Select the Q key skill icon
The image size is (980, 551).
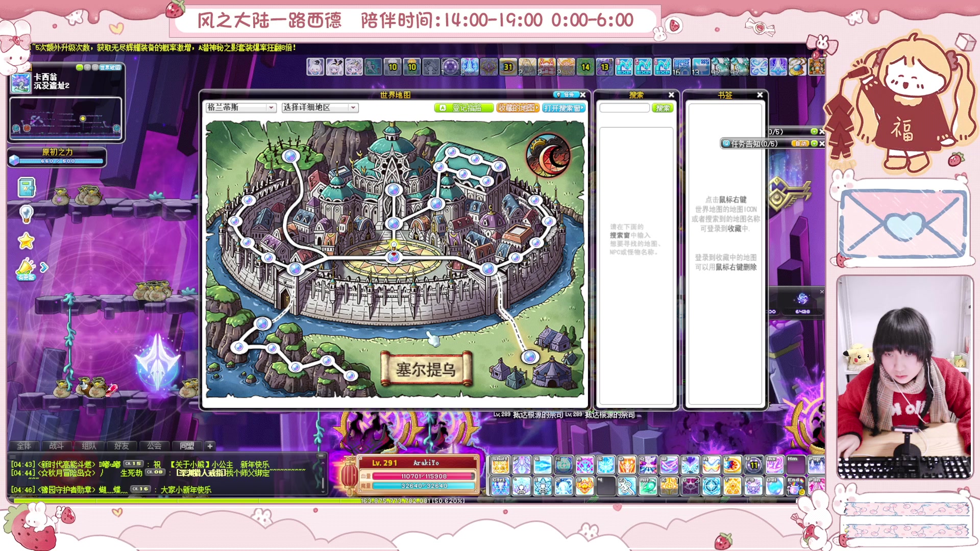click(648, 465)
